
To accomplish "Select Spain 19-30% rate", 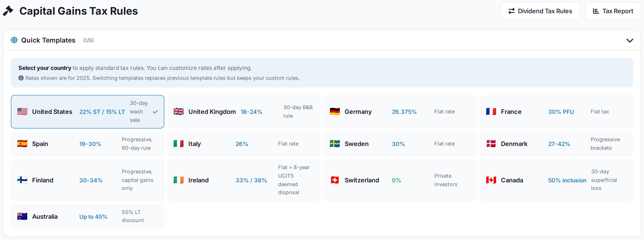I will [x=90, y=144].
